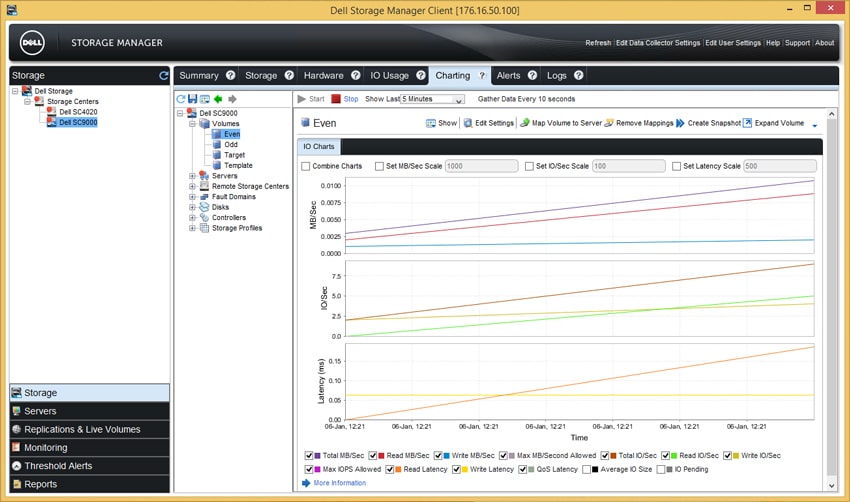Viewport: 850px width, 502px height.
Task: Click the Create Snapshot icon
Action: 680,123
